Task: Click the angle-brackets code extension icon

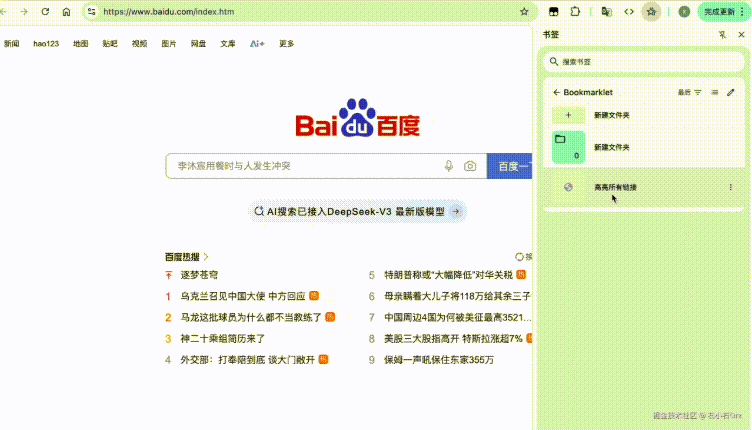Action: (629, 12)
